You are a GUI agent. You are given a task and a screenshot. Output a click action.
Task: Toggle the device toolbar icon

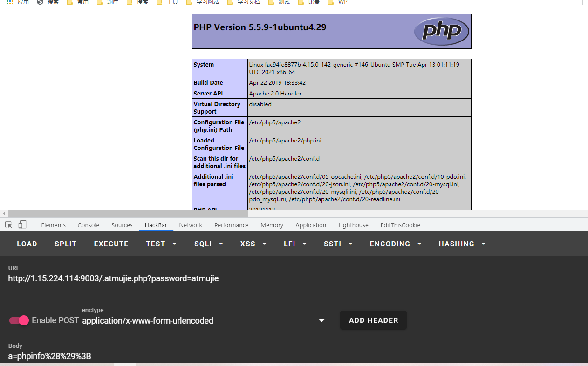coord(22,225)
